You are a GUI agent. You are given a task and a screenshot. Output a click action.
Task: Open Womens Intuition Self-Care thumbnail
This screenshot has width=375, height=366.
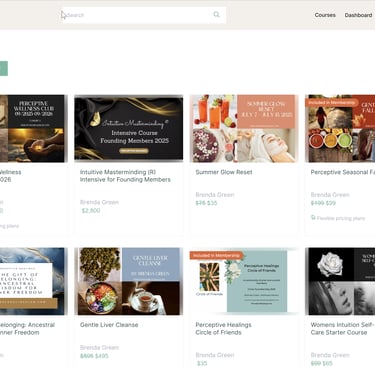coord(340,281)
